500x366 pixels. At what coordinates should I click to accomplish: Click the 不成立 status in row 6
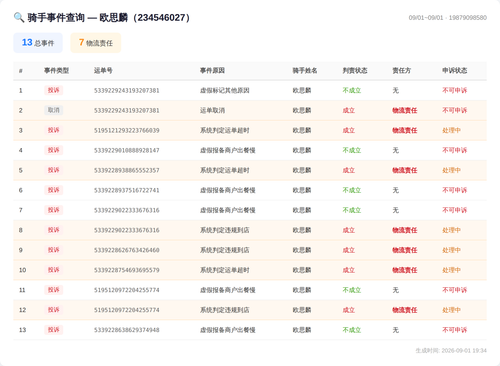pyautogui.click(x=352, y=190)
